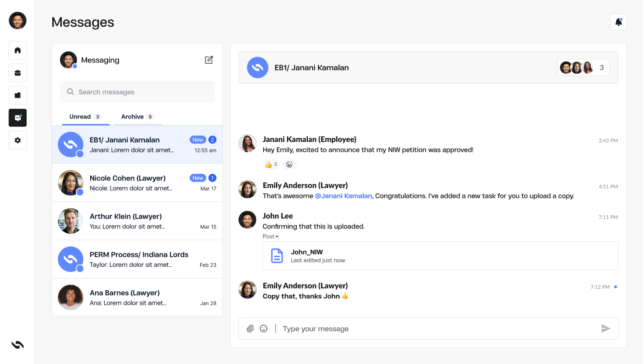Click the New badge on the EB1 conversation
The height and width of the screenshot is (364, 643).
(198, 140)
